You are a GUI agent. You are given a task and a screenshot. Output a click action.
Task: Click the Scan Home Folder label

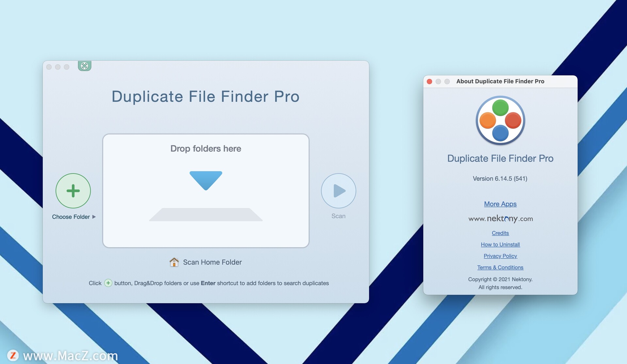click(212, 262)
